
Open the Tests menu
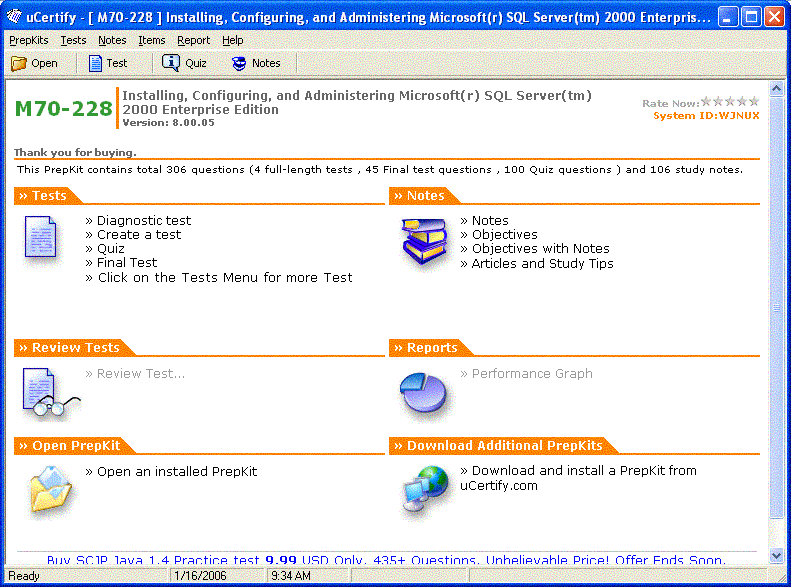click(73, 40)
